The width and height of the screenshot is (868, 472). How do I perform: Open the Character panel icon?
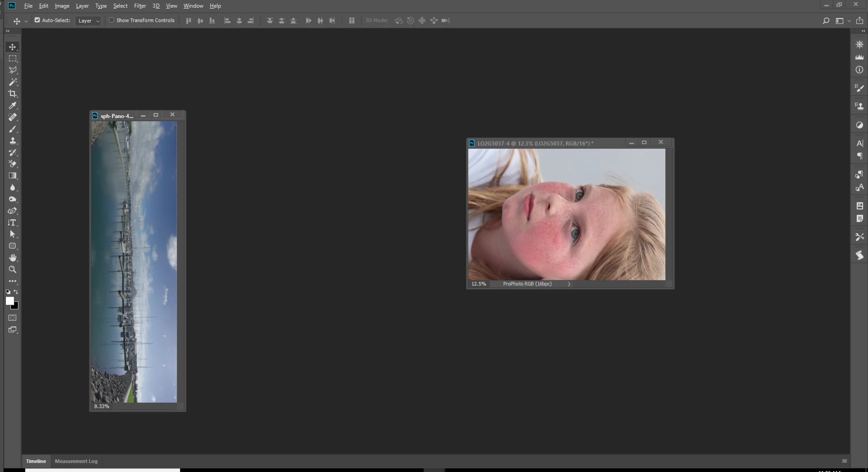(859, 143)
